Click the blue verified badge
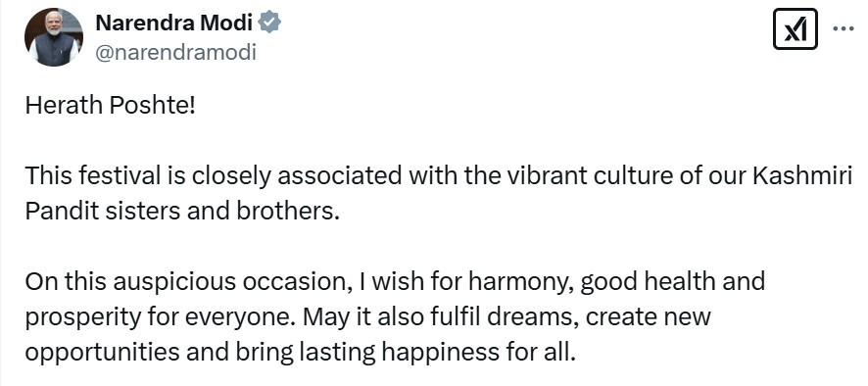This screenshot has width=868, height=386. tap(270, 23)
